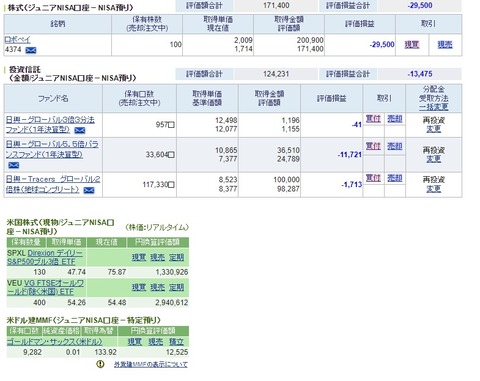Select the 米ドル建MMF section heading
This screenshot has height=381, width=480.
(84, 320)
